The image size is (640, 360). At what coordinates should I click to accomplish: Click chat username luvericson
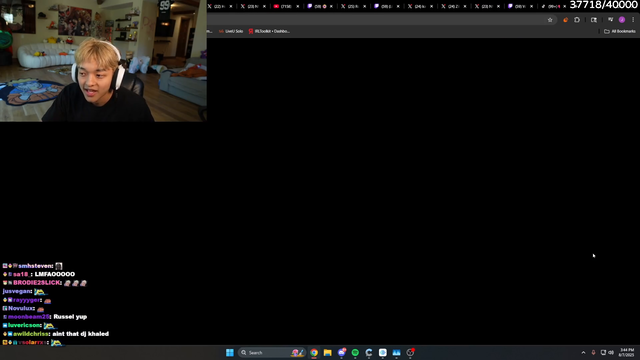pos(24,325)
